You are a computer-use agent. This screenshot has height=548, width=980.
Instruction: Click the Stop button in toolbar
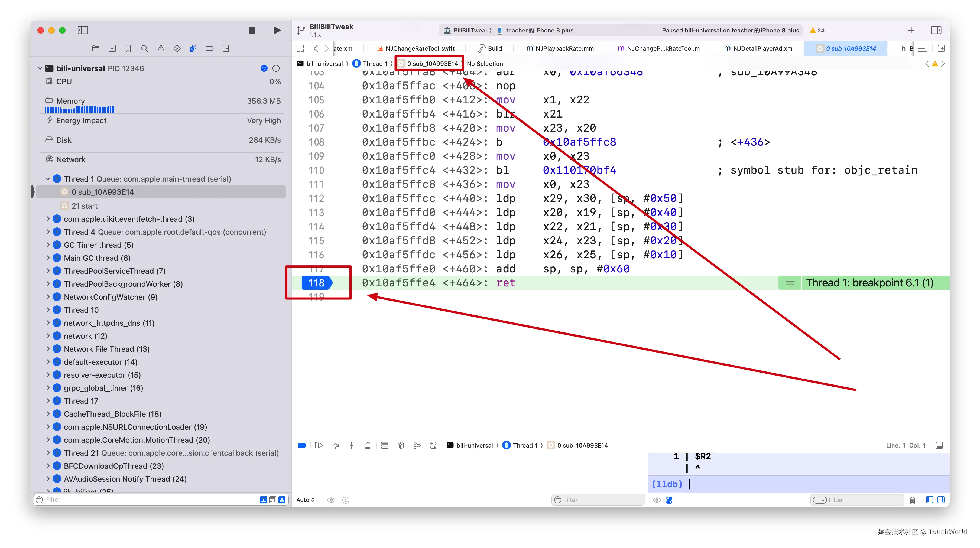(252, 30)
